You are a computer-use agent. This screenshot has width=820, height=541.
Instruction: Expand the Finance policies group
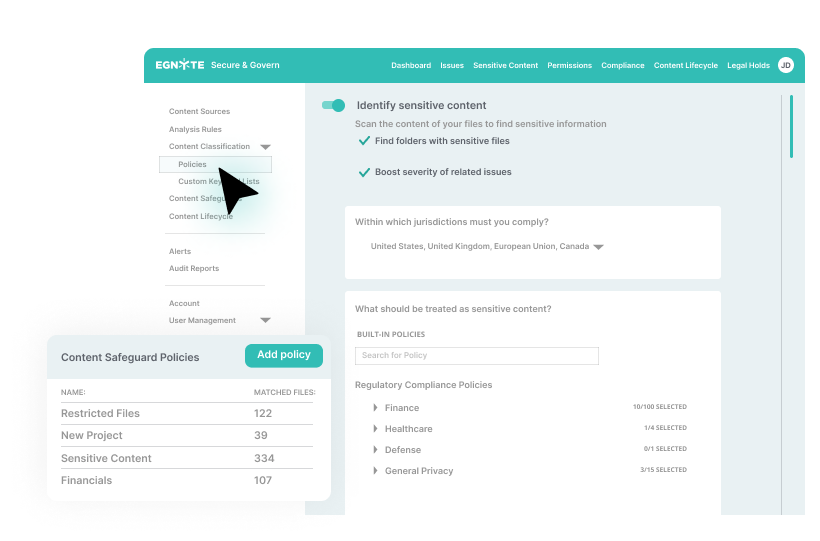(376, 408)
